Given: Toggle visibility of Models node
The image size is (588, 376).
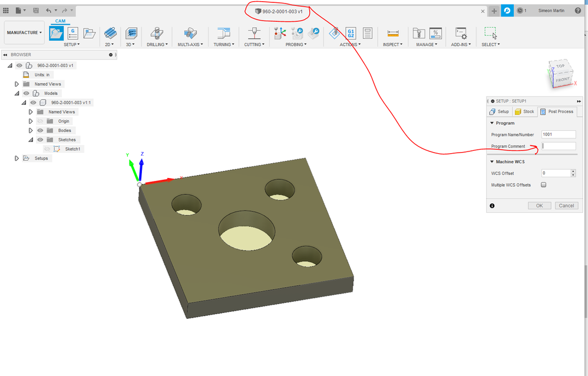Looking at the screenshot, I should (27, 94).
